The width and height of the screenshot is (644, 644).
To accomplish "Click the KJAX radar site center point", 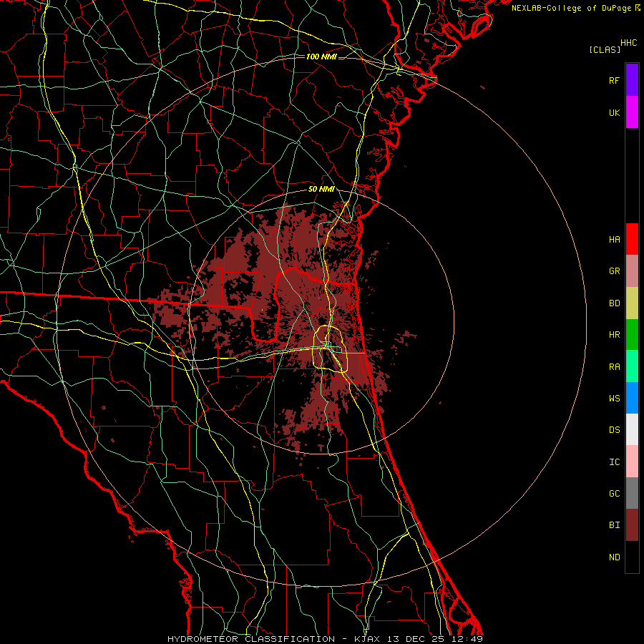I will (321, 321).
